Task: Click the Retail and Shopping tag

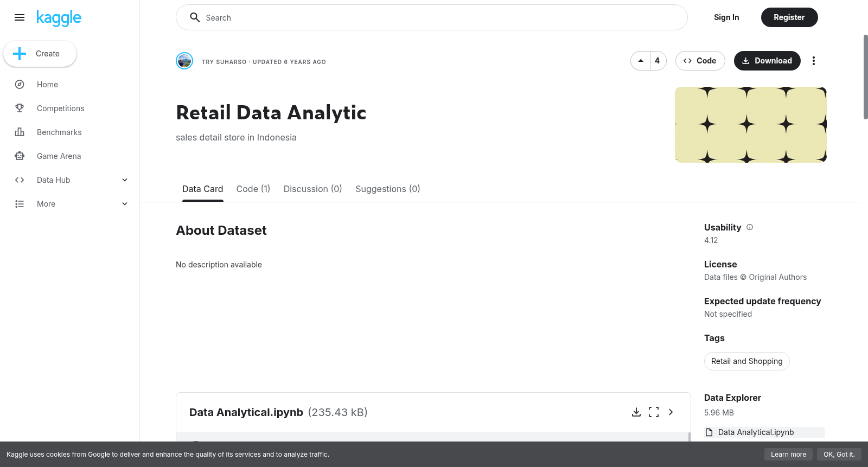Action: pos(747,361)
